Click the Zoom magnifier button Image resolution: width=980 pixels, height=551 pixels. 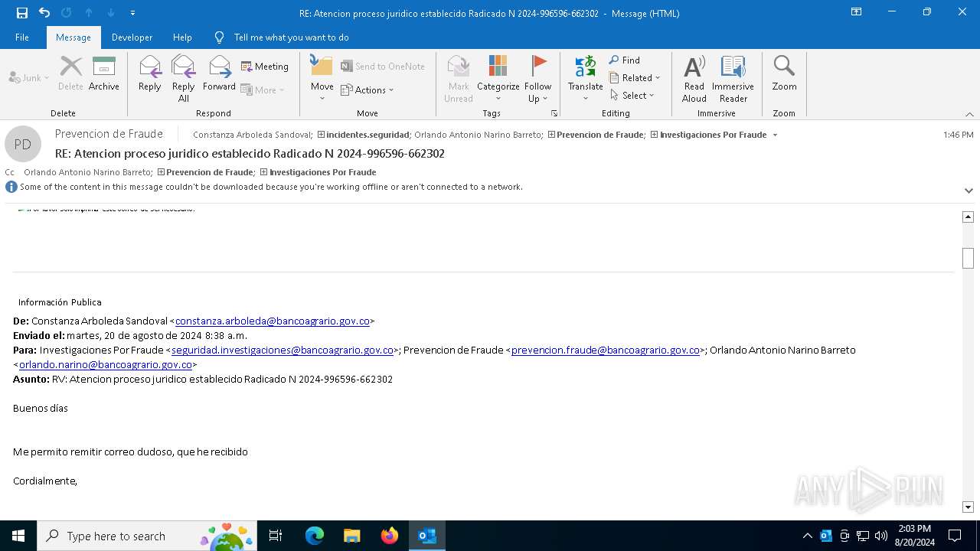tap(784, 73)
